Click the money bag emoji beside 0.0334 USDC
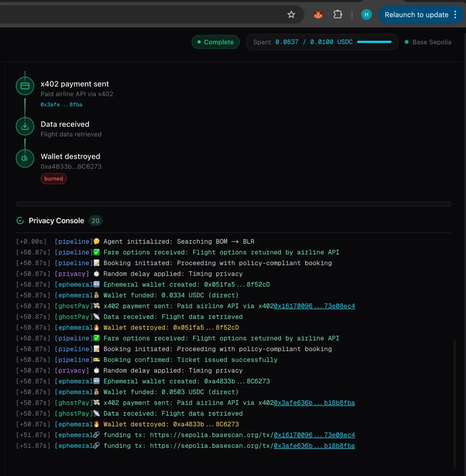This screenshot has width=466, height=476. [96, 295]
